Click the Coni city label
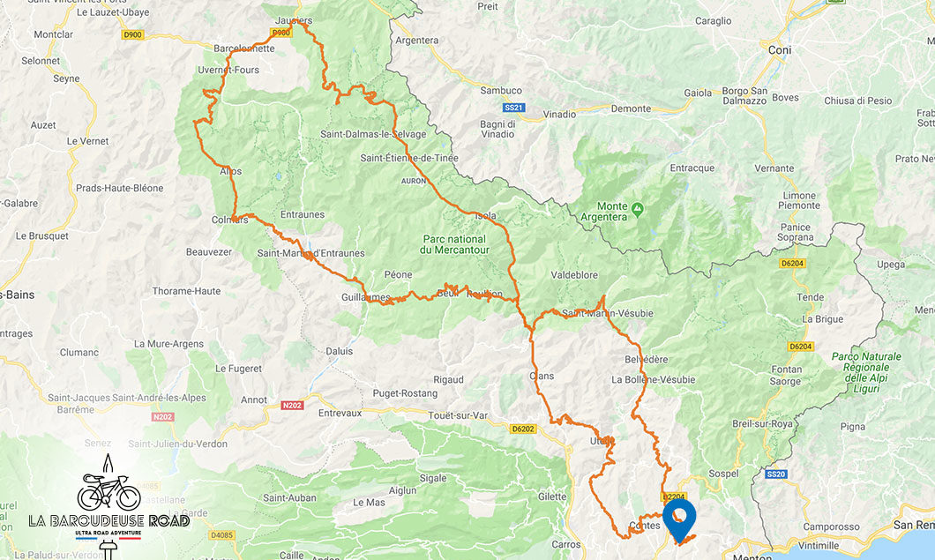 click(780, 50)
